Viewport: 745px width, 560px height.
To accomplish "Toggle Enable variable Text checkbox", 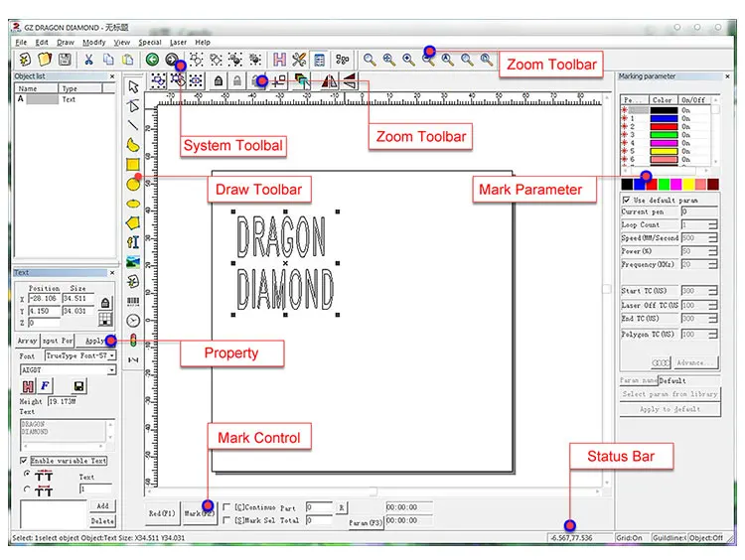I will (25, 461).
